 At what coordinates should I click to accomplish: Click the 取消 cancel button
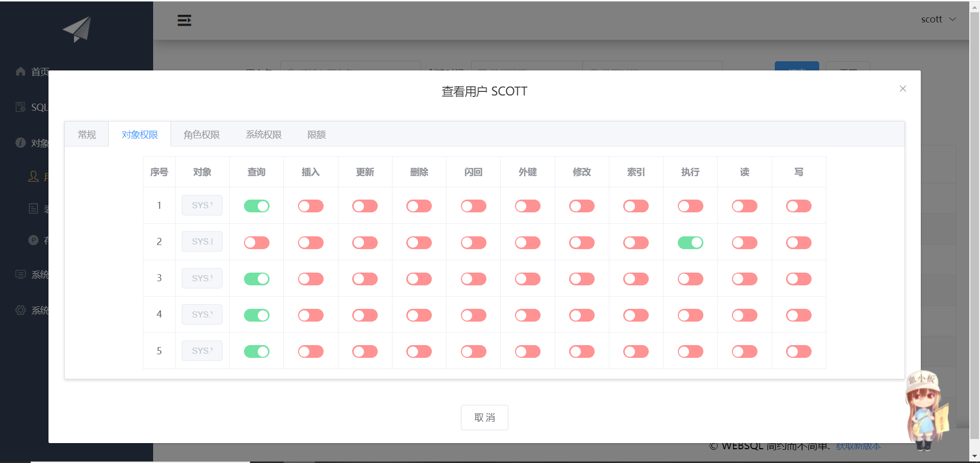point(484,417)
